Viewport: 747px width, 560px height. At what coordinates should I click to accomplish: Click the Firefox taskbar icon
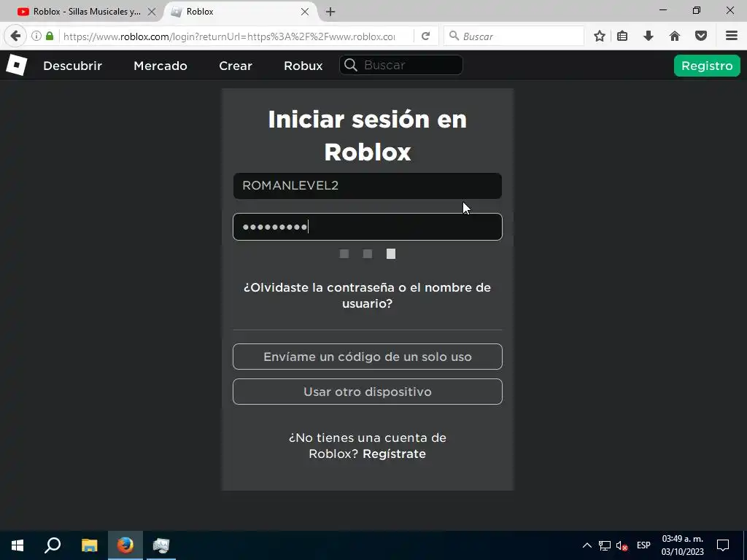click(125, 545)
